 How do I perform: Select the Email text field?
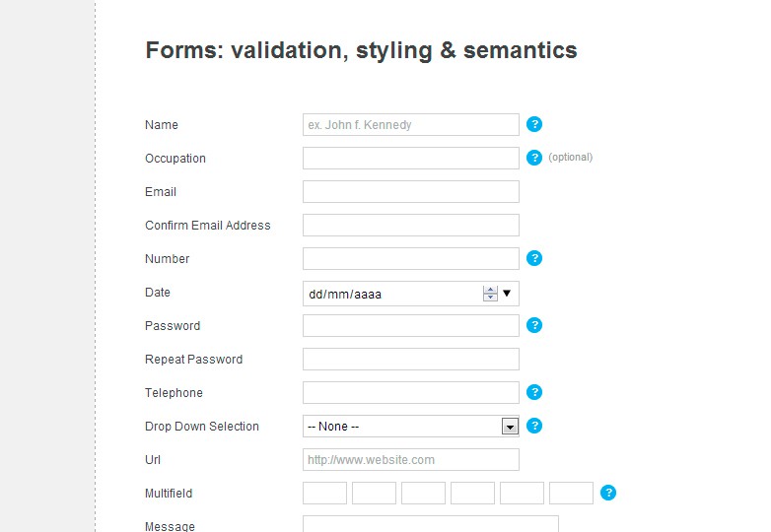[411, 191]
